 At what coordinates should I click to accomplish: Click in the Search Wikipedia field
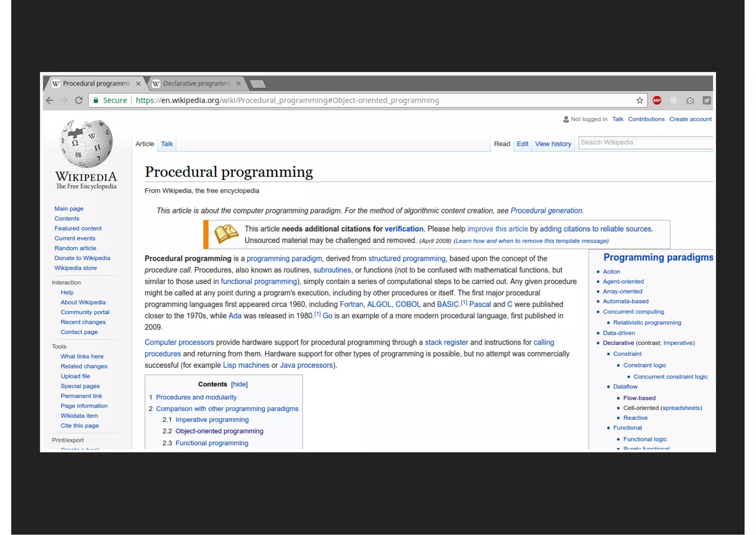[644, 143]
